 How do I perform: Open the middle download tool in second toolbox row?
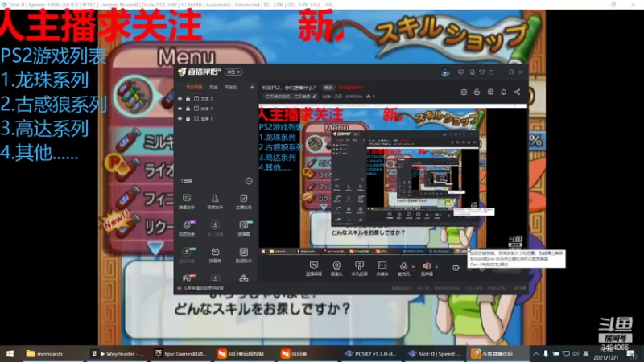pos(215,228)
